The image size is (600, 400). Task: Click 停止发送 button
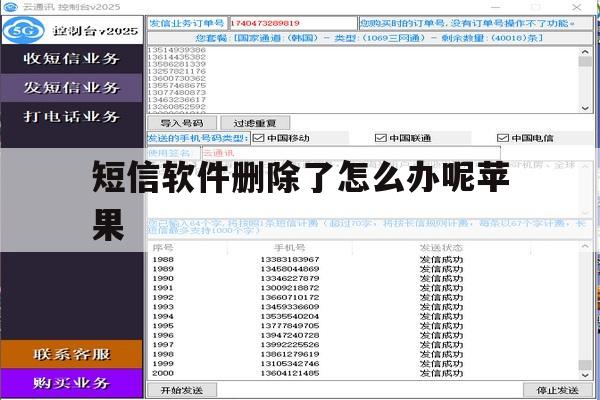tap(558, 390)
